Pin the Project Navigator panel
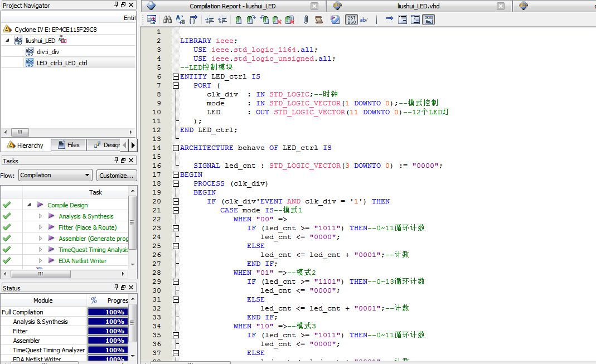 coord(117,5)
